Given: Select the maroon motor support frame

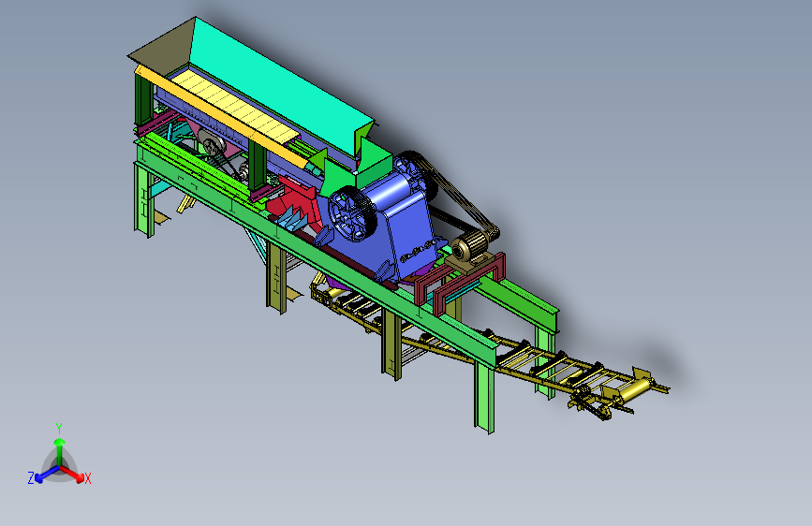Looking at the screenshot, I should click(459, 282).
